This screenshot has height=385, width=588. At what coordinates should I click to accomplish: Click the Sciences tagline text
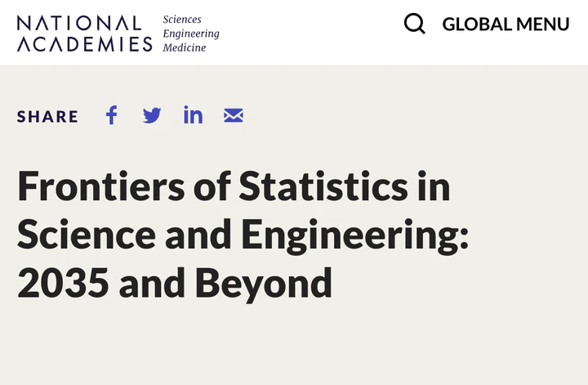click(182, 19)
